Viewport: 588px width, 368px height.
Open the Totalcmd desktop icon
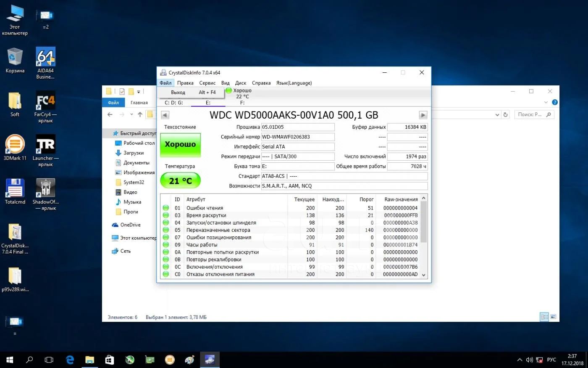15,191
